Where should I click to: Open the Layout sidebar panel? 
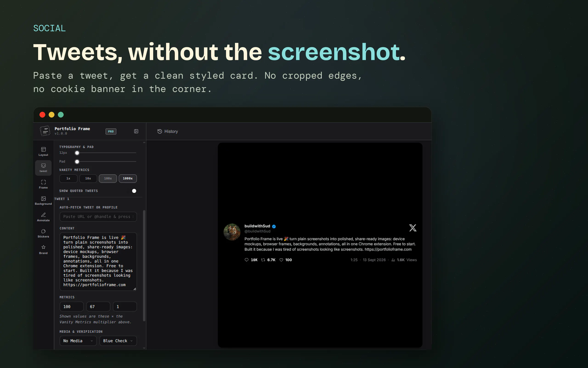[43, 151]
